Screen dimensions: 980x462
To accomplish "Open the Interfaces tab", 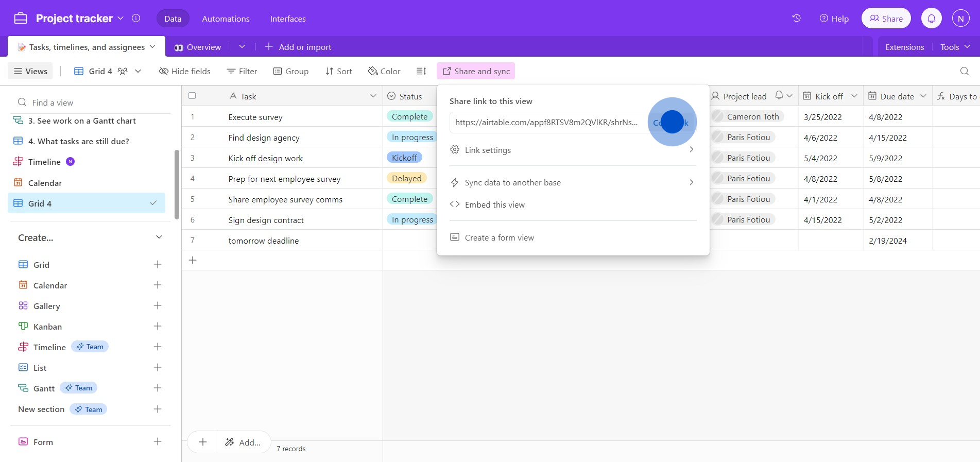I will (x=288, y=19).
